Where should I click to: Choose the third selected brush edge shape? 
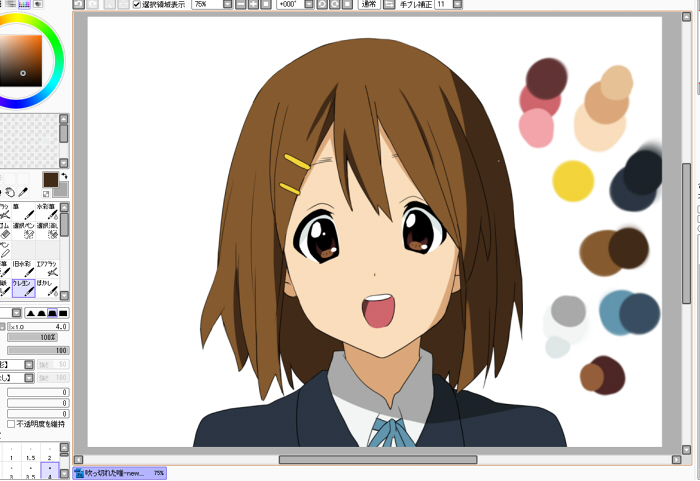[x=52, y=313]
